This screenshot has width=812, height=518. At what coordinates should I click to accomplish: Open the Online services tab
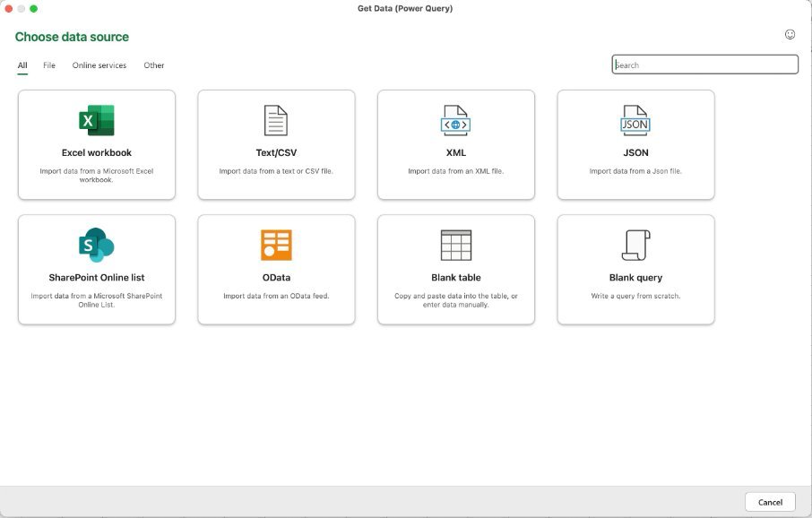pyautogui.click(x=99, y=65)
